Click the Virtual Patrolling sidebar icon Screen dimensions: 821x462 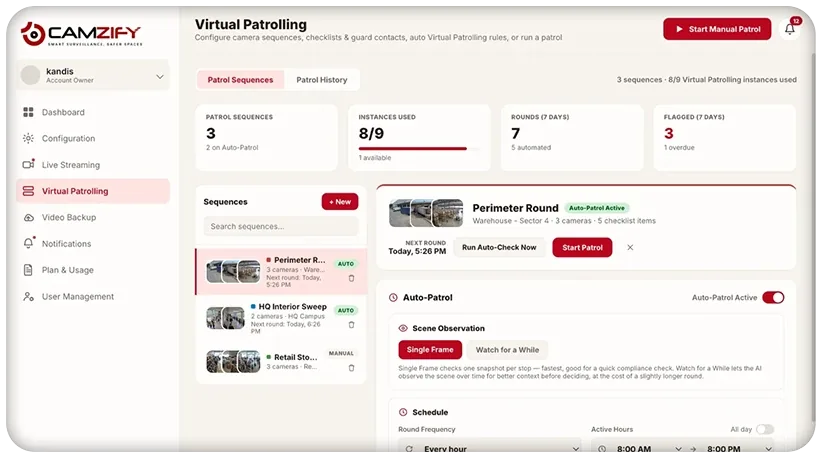point(28,191)
